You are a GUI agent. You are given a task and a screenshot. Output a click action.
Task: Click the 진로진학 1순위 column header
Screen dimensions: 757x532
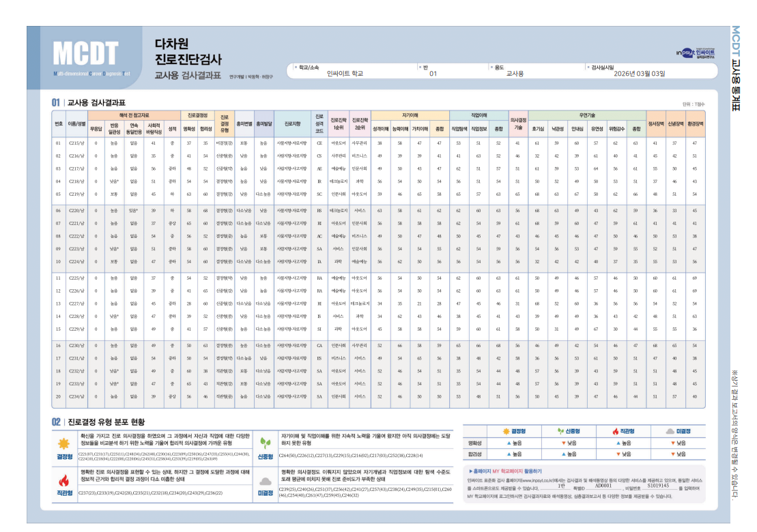339,124
